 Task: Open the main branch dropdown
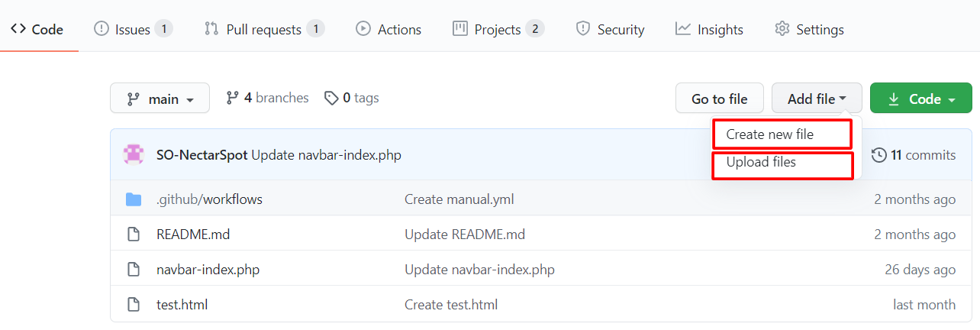[160, 99]
